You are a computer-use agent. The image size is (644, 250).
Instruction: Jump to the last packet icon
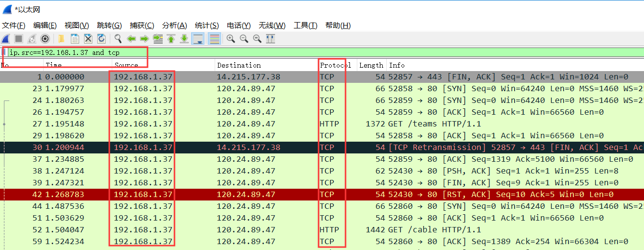184,39
